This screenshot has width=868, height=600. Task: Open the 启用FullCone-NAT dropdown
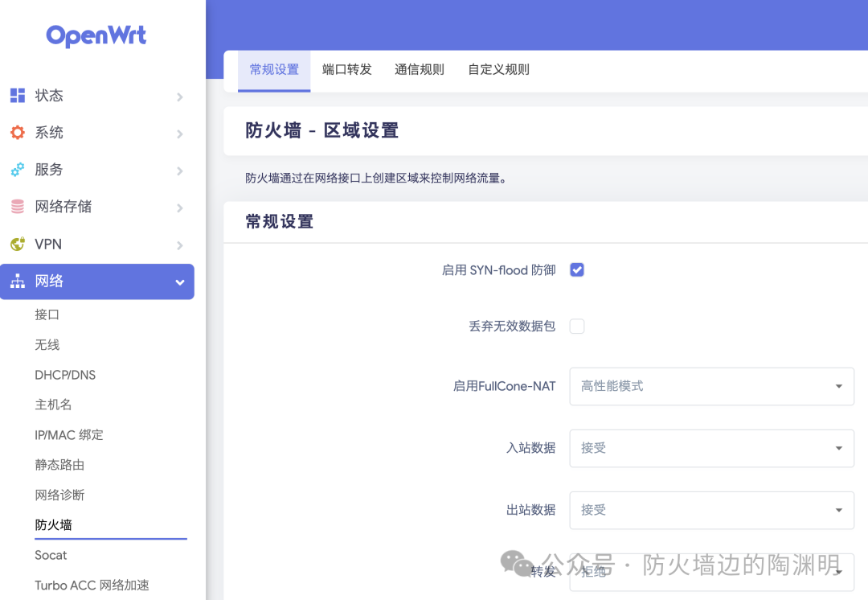click(711, 386)
